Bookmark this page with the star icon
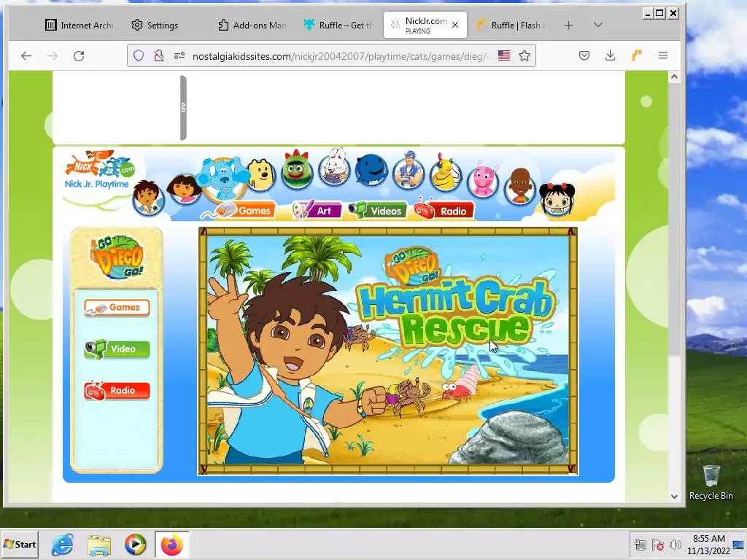 pyautogui.click(x=525, y=55)
